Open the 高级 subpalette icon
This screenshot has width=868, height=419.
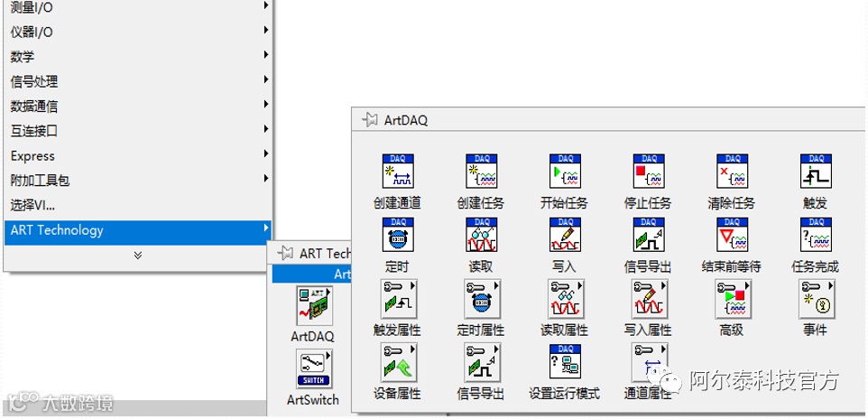click(x=733, y=298)
